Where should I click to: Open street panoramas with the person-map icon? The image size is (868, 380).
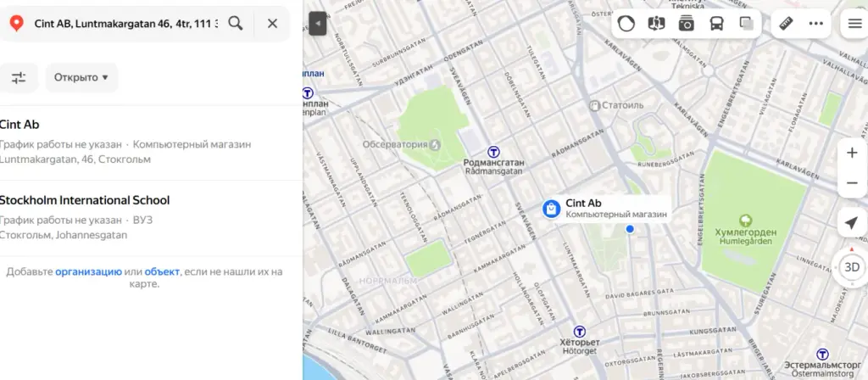[x=656, y=24]
